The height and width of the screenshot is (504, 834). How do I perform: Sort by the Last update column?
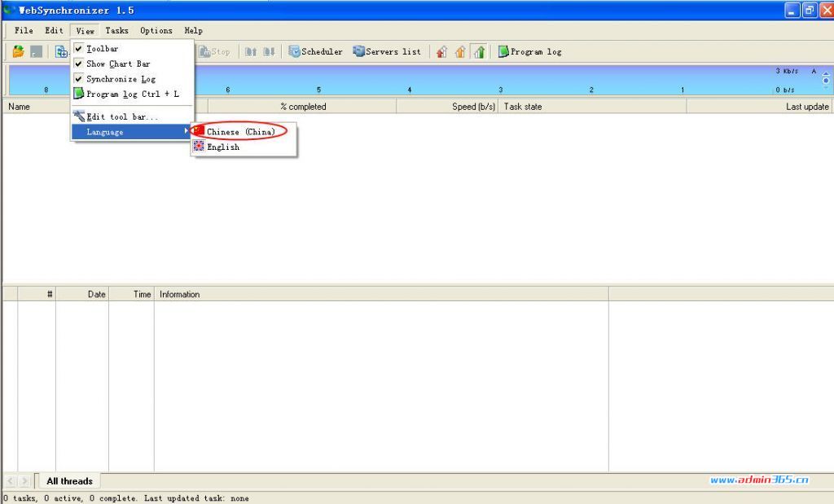[x=760, y=107]
